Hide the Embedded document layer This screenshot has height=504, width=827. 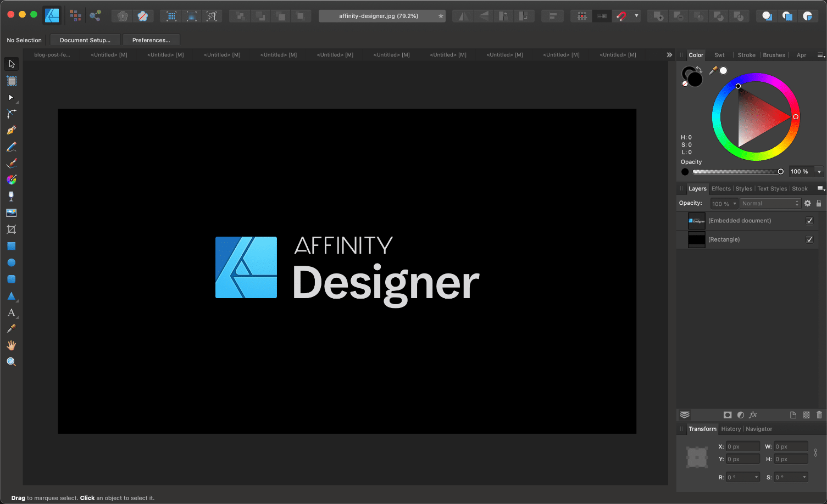tap(809, 221)
